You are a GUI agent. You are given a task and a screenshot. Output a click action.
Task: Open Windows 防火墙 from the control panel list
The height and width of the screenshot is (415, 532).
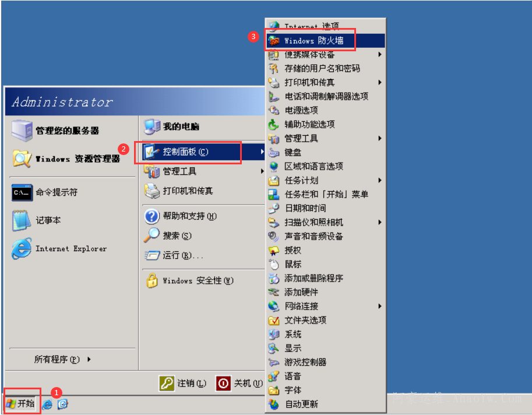325,41
